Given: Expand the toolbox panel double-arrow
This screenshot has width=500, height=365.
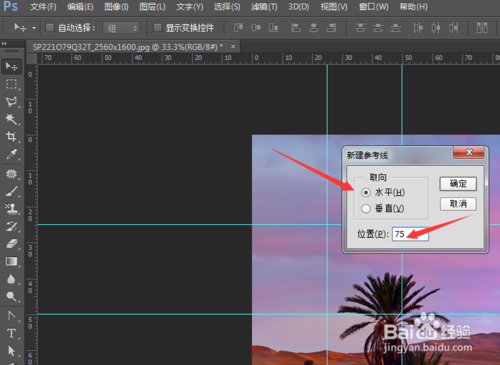Looking at the screenshot, I should pos(4,43).
